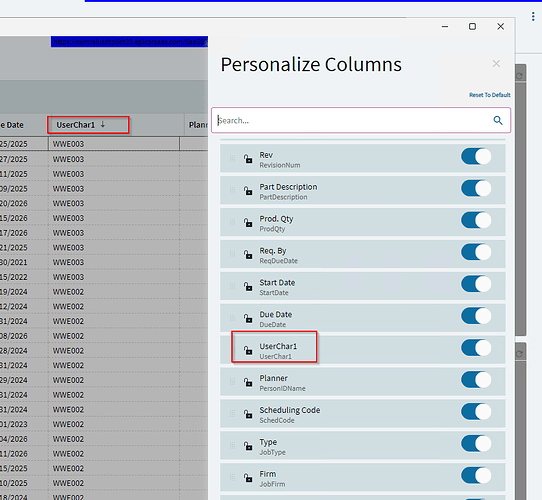Open the browser three-dot menu
Screen dimensions: 542x500
[x=533, y=16]
